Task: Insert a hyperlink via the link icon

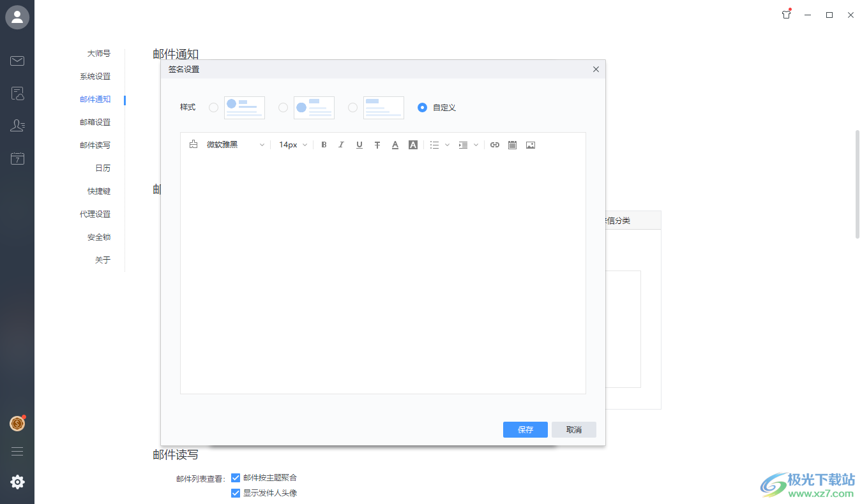Action: click(x=495, y=145)
